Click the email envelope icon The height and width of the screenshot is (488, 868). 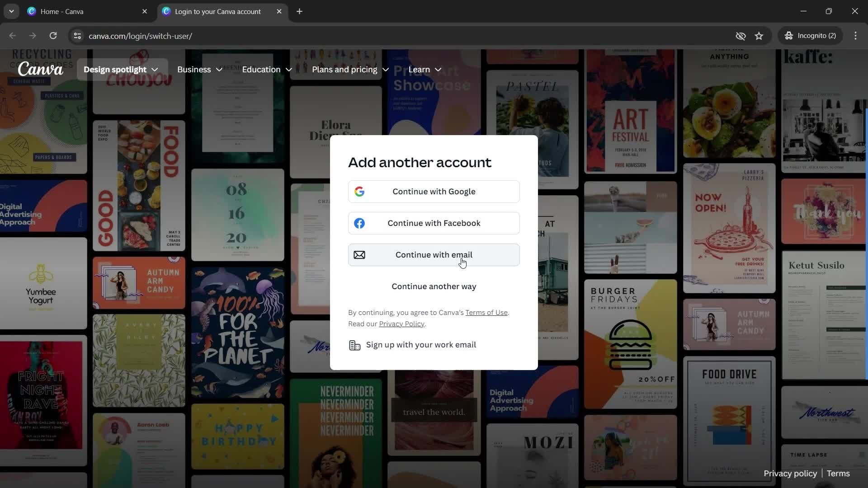pos(359,254)
